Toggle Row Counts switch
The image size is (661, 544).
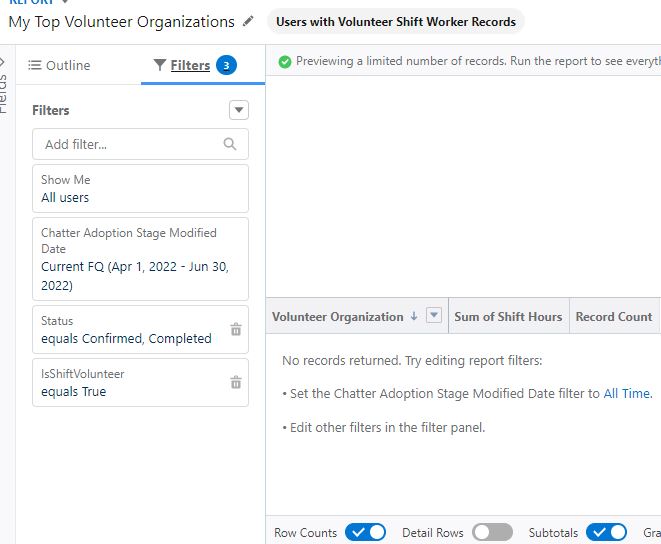click(365, 532)
